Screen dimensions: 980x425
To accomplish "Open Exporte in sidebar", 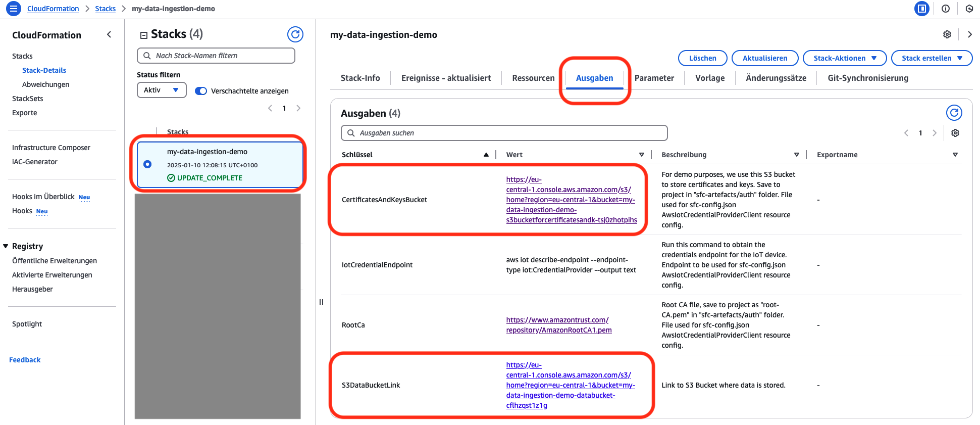I will coord(25,113).
